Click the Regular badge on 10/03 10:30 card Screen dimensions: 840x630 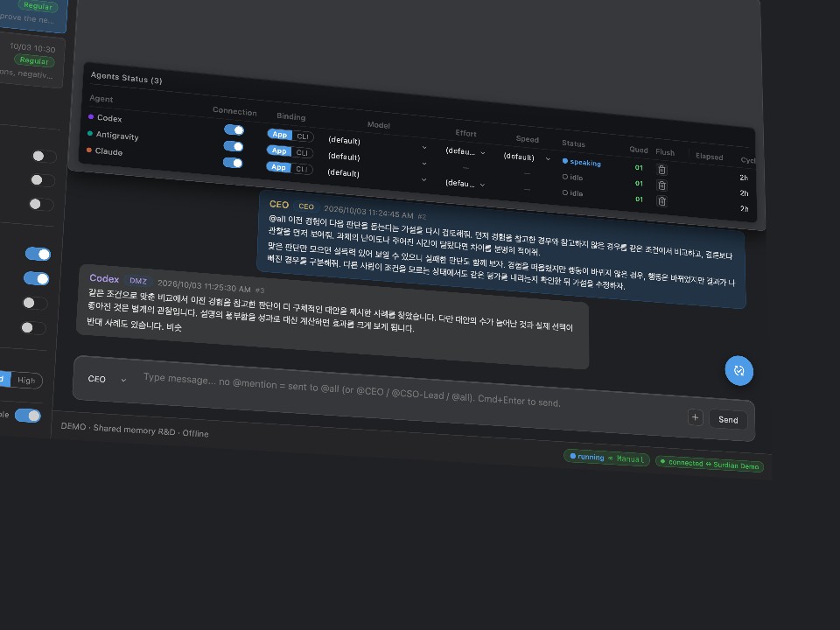click(x=34, y=60)
